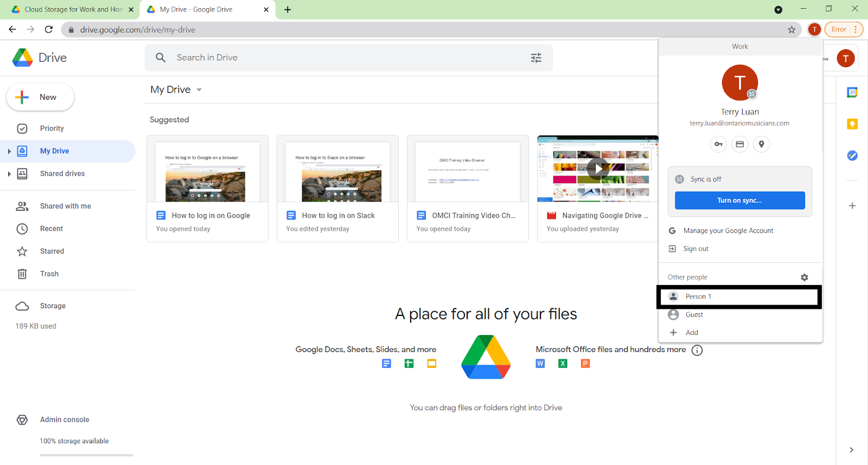The height and width of the screenshot is (465, 868).
Task: Open Storage in the sidebar
Action: (53, 306)
